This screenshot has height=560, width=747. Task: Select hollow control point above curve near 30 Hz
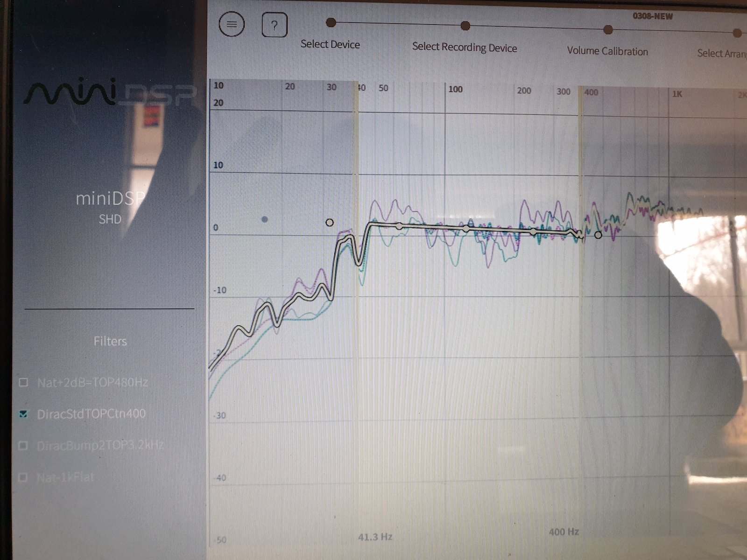click(x=330, y=223)
